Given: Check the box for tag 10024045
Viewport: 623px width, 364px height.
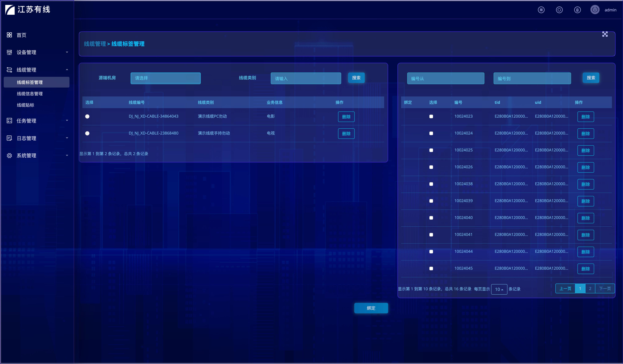Looking at the screenshot, I should pos(431,268).
